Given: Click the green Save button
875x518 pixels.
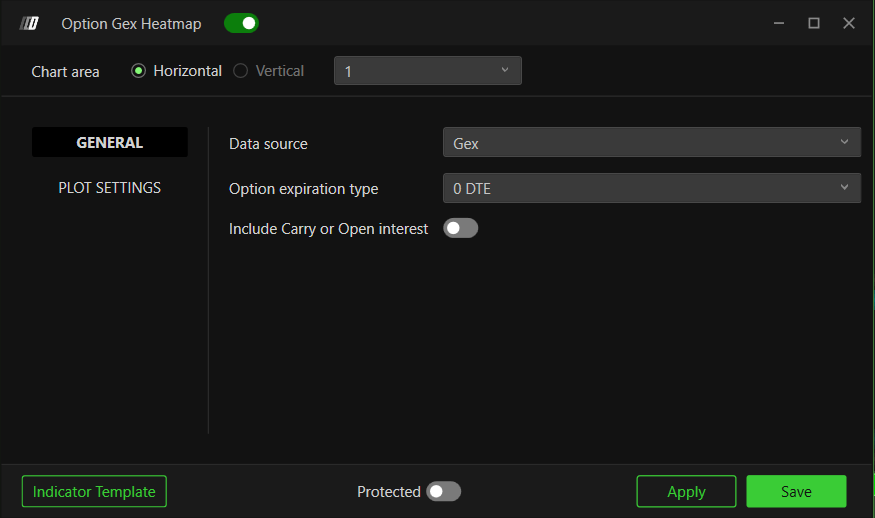Looking at the screenshot, I should tap(796, 491).
